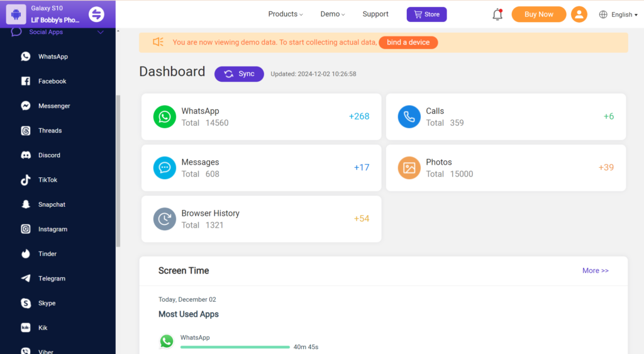
Task: Open the Support menu item
Action: (375, 14)
